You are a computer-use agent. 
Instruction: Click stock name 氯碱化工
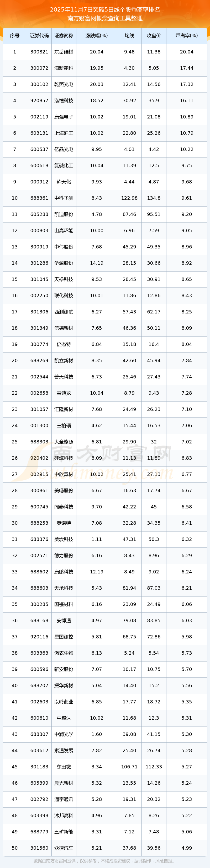coord(64,165)
